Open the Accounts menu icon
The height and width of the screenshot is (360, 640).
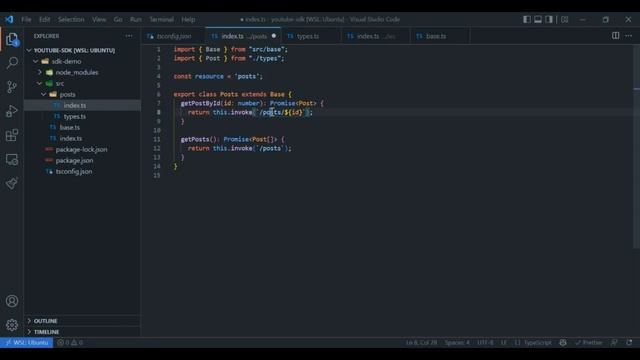tap(12, 301)
